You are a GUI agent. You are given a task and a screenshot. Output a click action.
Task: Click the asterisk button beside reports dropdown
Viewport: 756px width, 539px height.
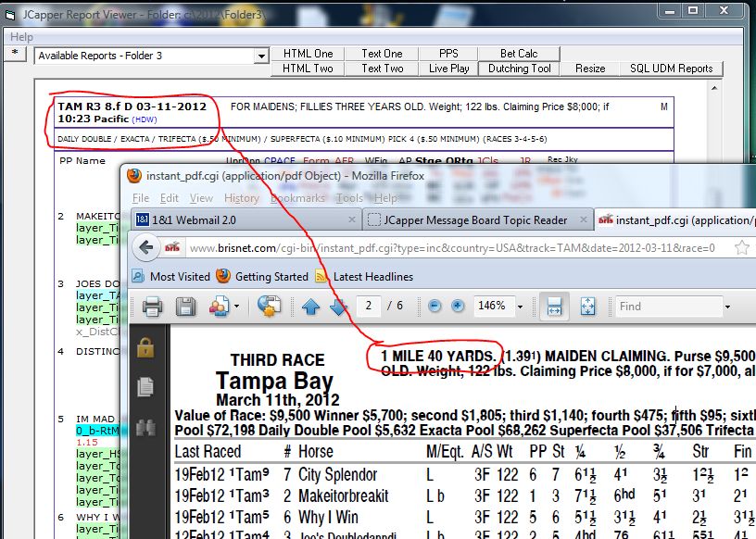tap(16, 54)
